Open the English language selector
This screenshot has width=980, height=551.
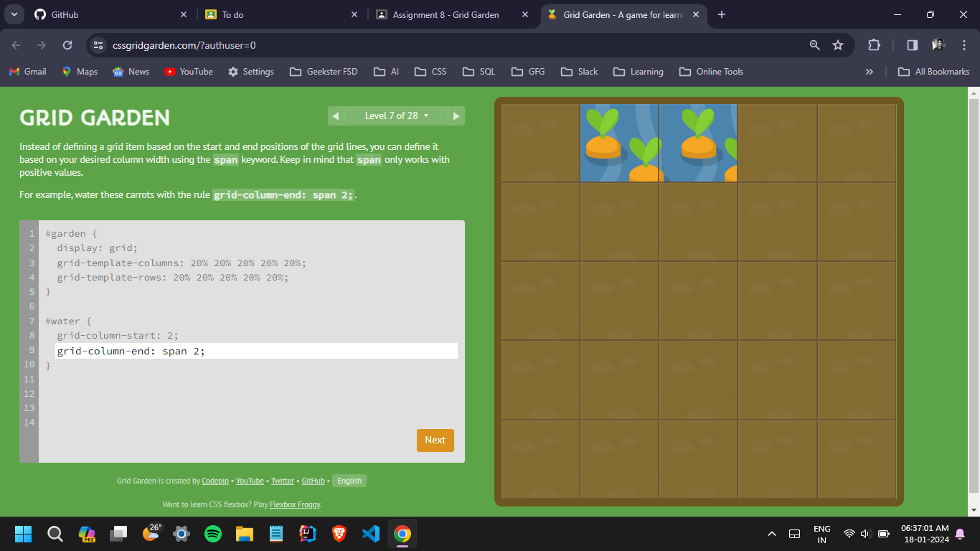tap(349, 481)
